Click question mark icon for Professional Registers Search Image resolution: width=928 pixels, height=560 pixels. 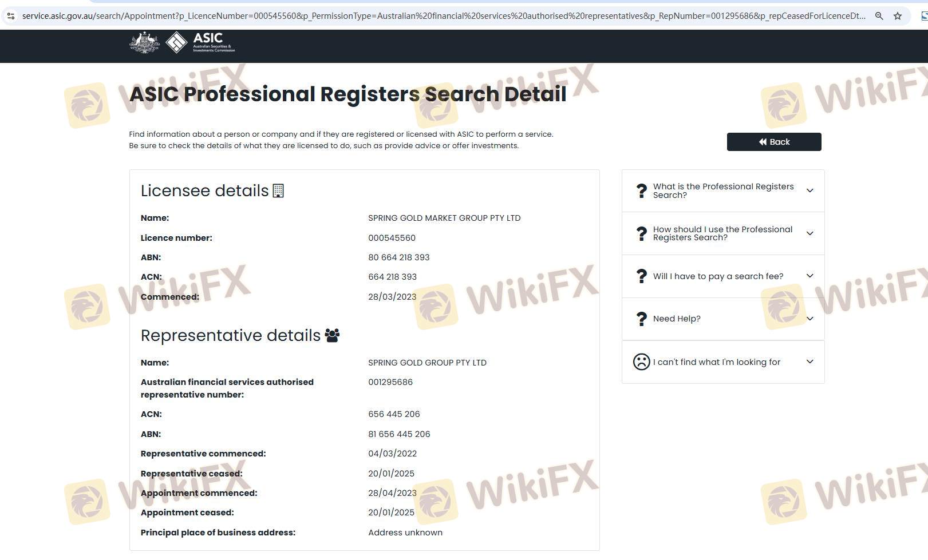tap(642, 191)
